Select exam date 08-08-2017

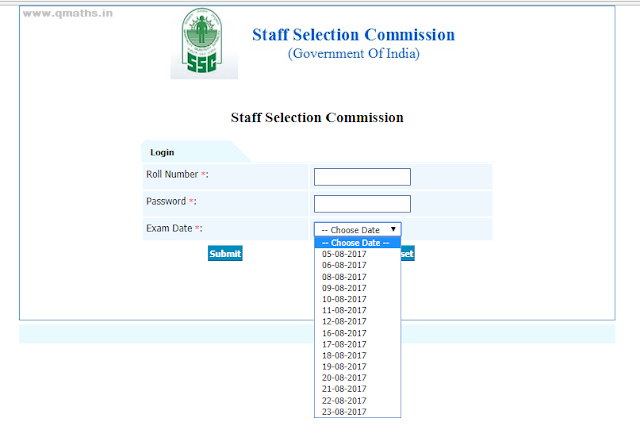pyautogui.click(x=358, y=277)
